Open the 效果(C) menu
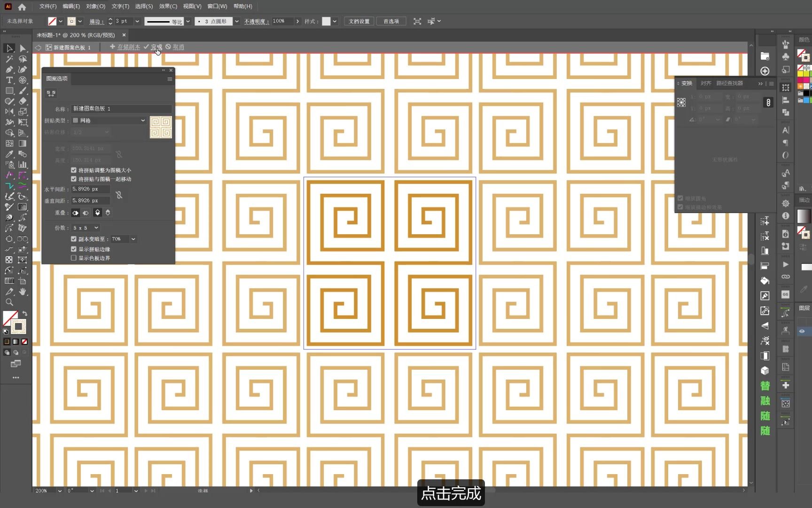Viewport: 812px width, 508px height. (168, 7)
